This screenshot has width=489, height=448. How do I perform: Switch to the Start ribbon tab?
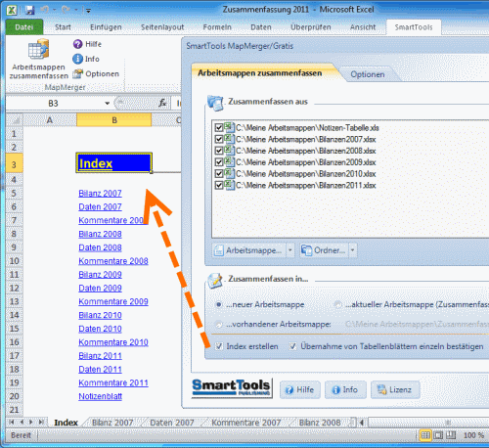pyautogui.click(x=63, y=27)
